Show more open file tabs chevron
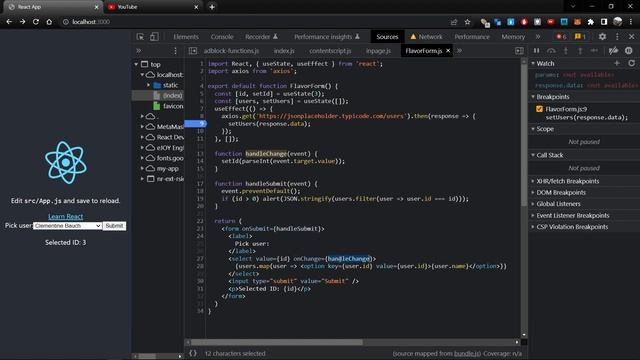640x360 pixels. point(459,51)
